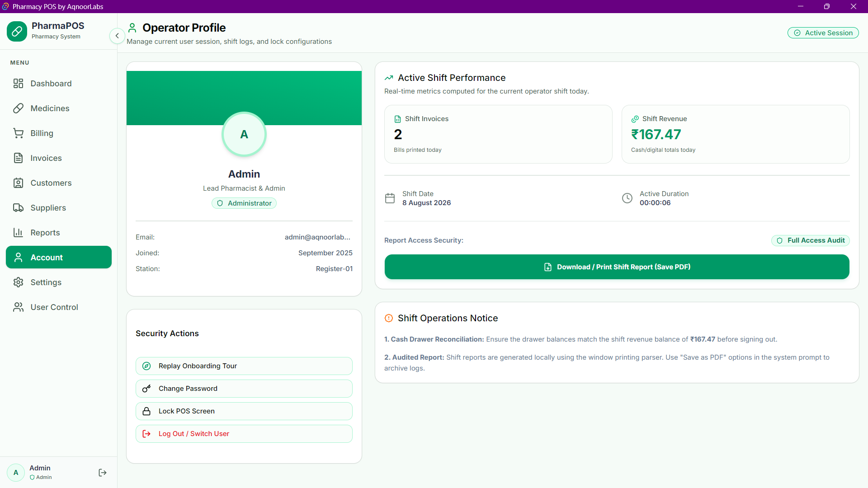Viewport: 868px width, 488px height.
Task: Click the ₹167.47 shift revenue amount
Action: 656,134
